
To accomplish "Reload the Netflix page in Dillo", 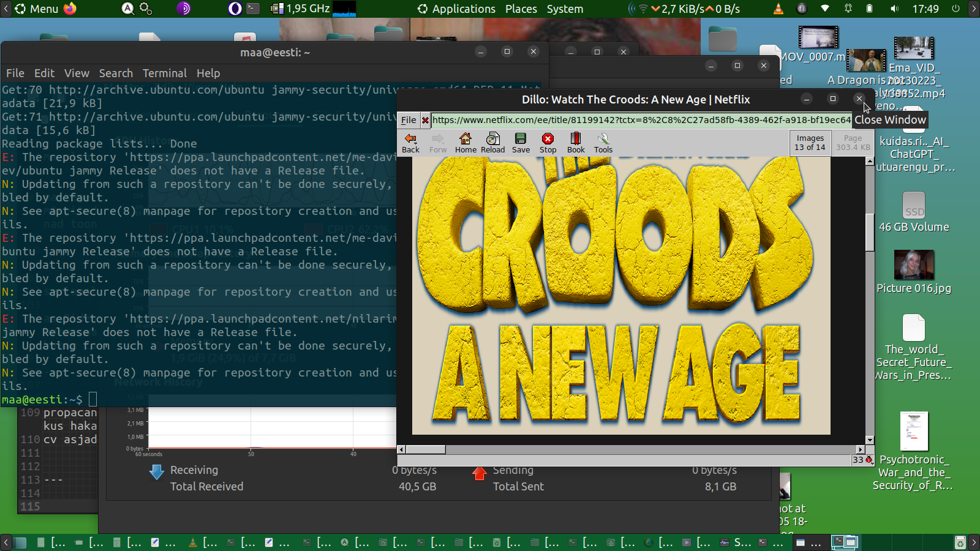I will [x=492, y=143].
